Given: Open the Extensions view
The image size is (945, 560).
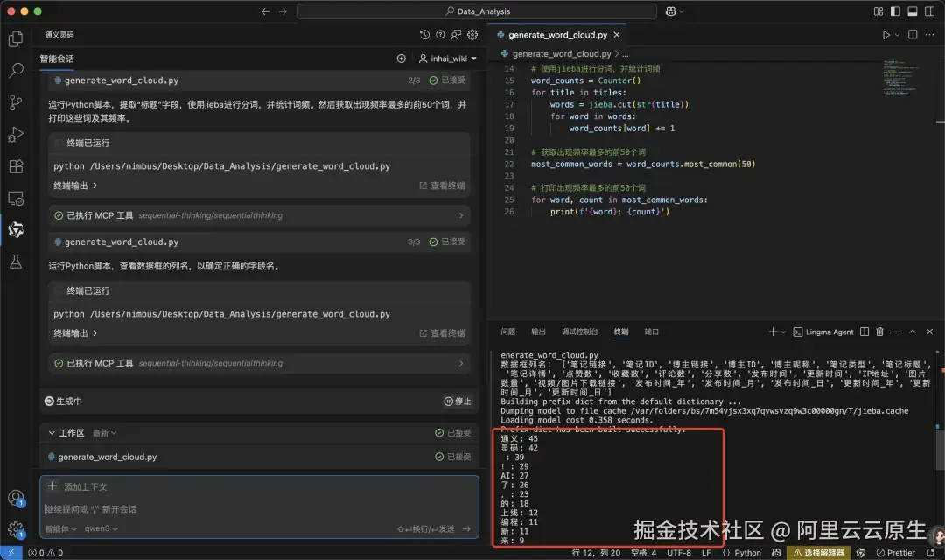Looking at the screenshot, I should tap(16, 166).
